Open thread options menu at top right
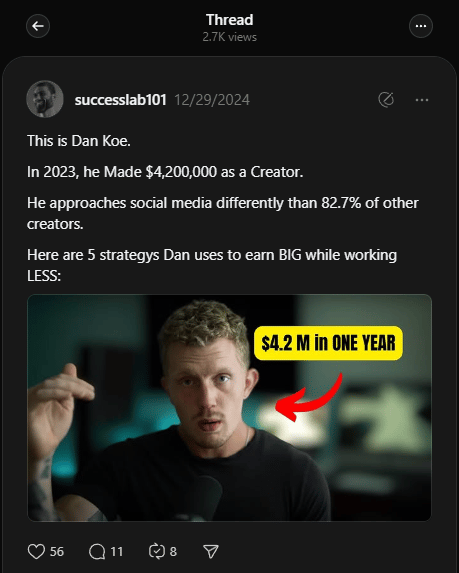The width and height of the screenshot is (459, 573). [x=421, y=26]
